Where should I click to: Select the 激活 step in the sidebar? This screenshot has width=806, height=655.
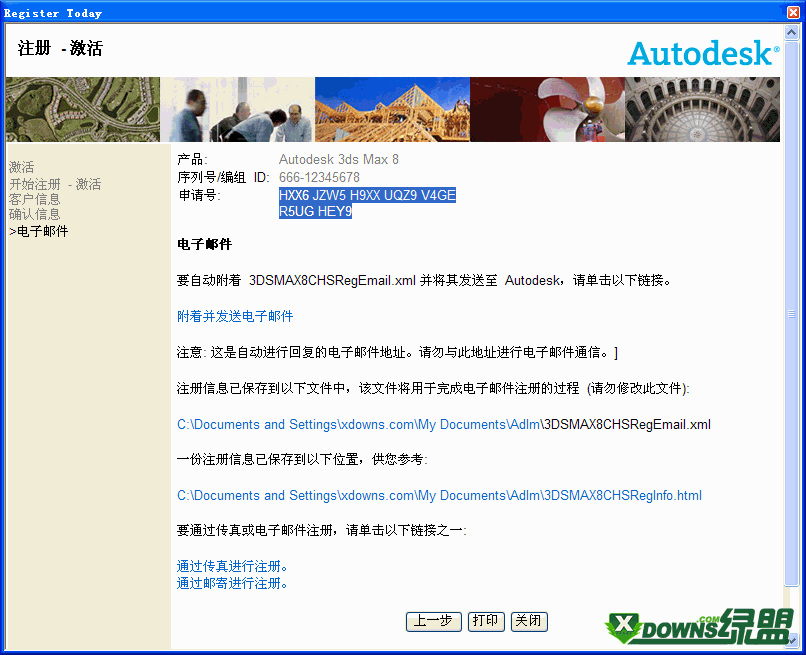22,167
